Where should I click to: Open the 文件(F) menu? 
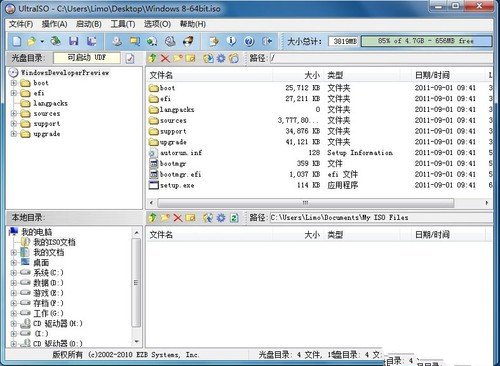(x=21, y=24)
